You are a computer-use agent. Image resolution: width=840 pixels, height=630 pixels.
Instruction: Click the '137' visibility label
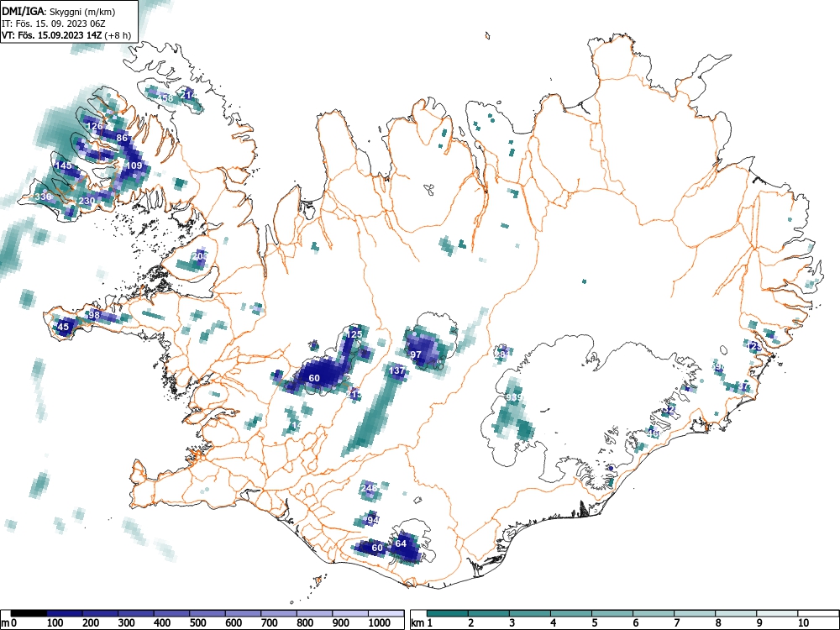397,370
